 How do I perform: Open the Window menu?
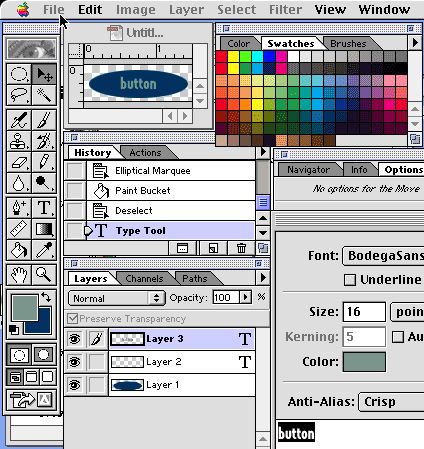[x=384, y=10]
